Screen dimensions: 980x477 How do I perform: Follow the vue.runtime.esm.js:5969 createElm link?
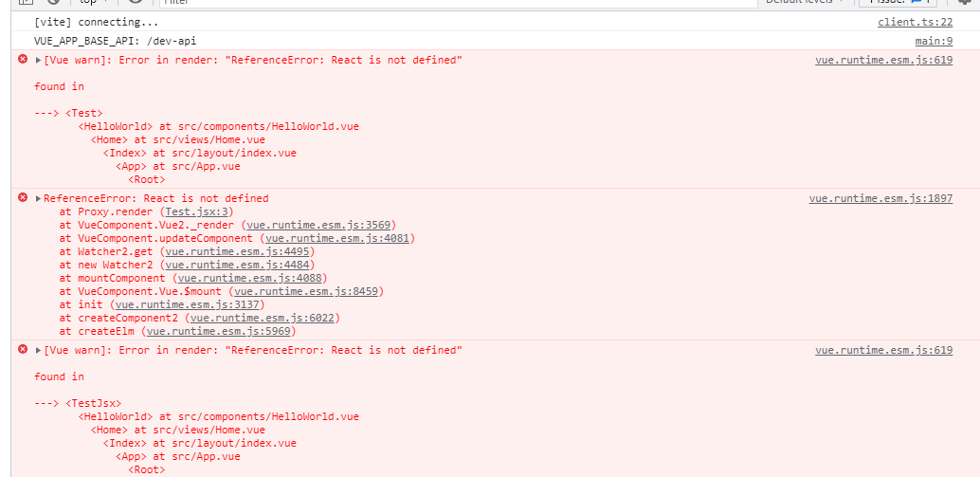[220, 331]
